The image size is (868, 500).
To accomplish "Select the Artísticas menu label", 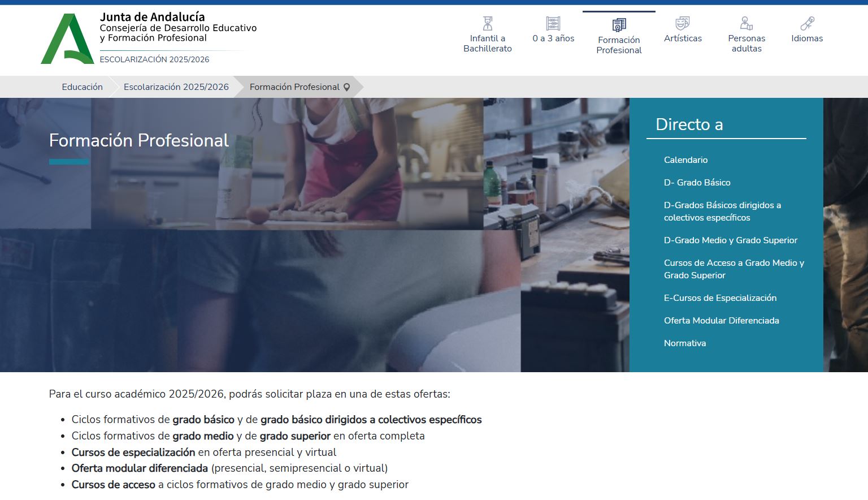I will 683,38.
